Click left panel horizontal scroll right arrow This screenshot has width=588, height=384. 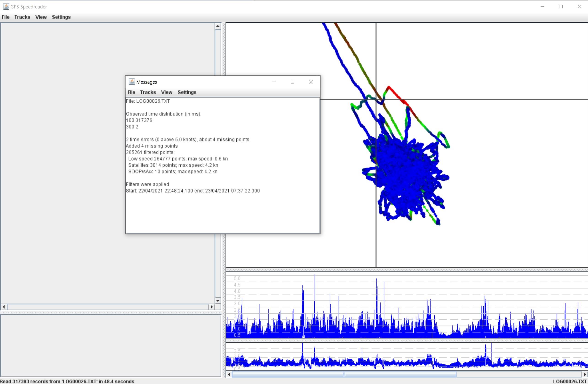(211, 307)
